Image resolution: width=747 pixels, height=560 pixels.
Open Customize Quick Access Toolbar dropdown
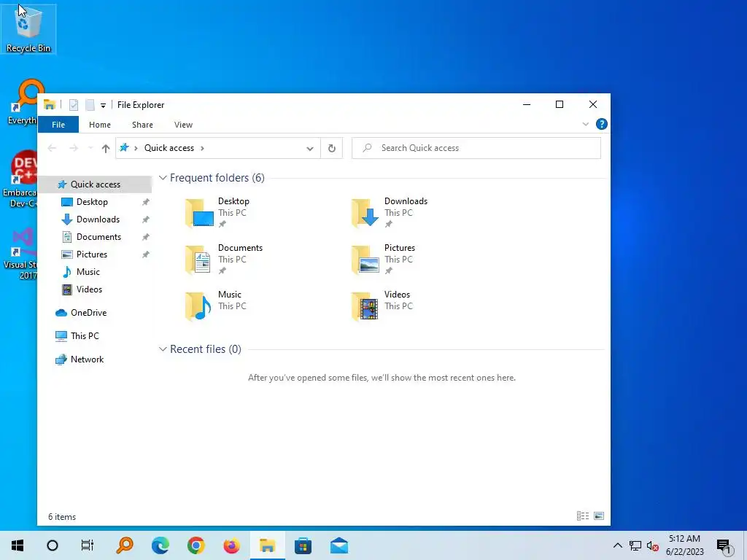point(103,105)
